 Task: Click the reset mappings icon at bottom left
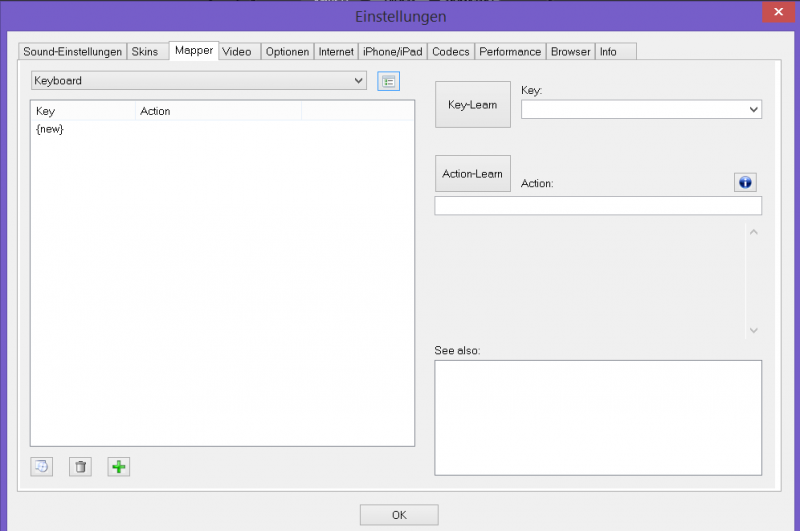pyautogui.click(x=42, y=466)
